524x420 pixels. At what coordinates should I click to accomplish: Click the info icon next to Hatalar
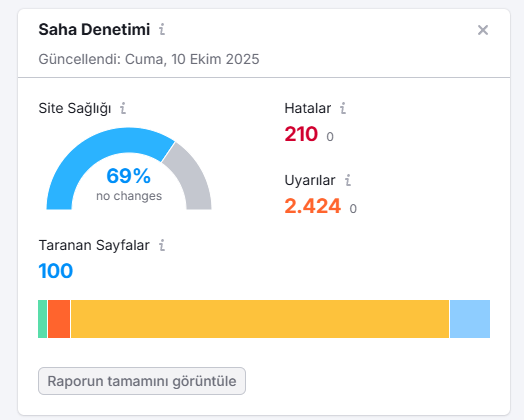343,108
